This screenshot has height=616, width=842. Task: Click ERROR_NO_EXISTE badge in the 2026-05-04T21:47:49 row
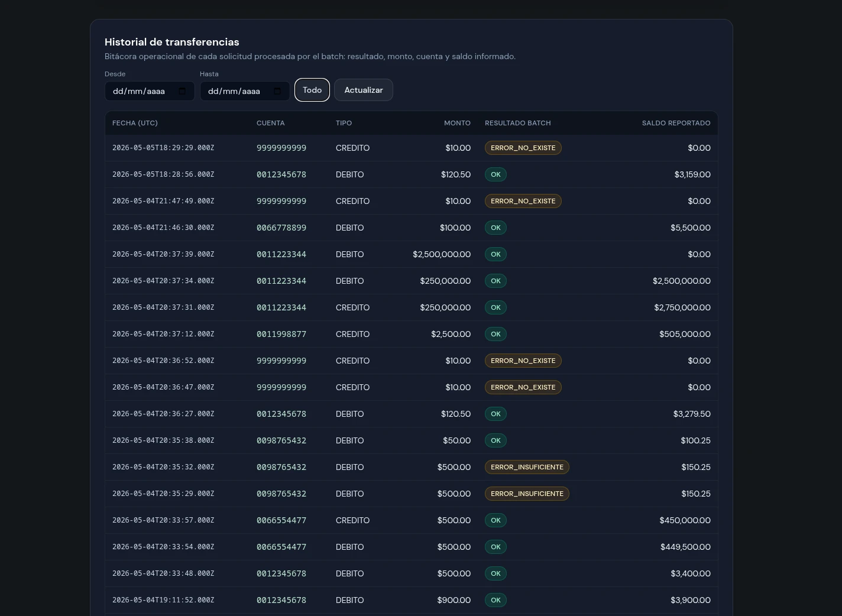[523, 201]
